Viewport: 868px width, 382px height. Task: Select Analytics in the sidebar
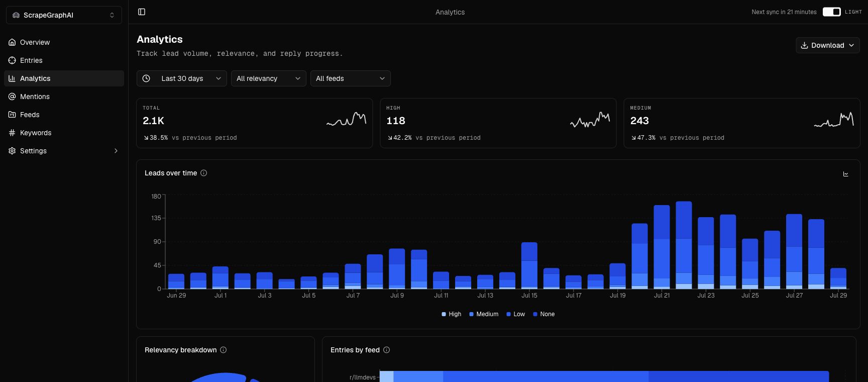click(x=64, y=78)
